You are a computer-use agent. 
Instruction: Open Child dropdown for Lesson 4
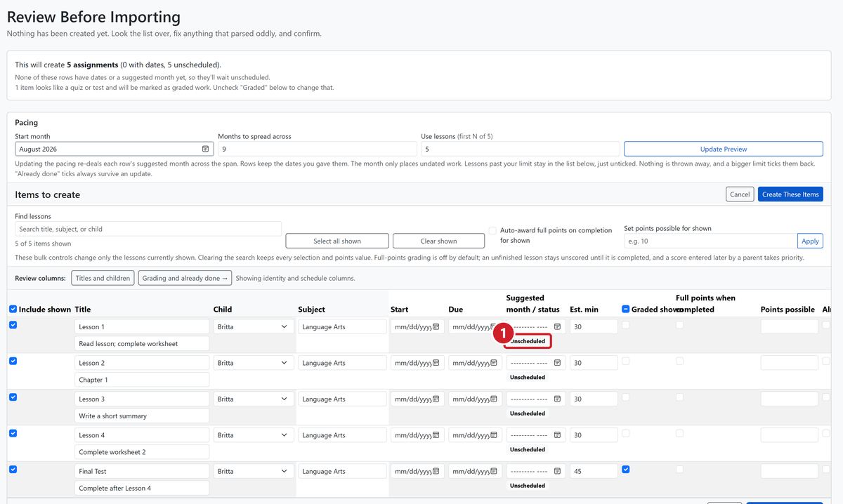253,435
